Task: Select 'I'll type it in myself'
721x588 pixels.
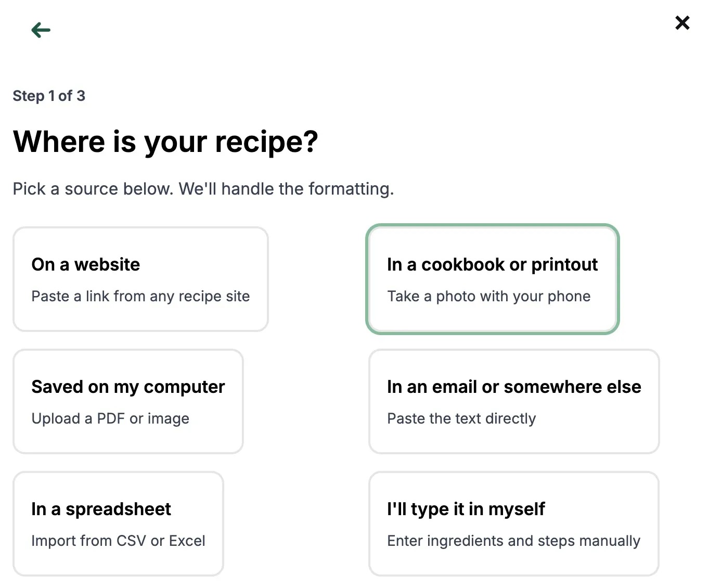Action: click(x=514, y=523)
